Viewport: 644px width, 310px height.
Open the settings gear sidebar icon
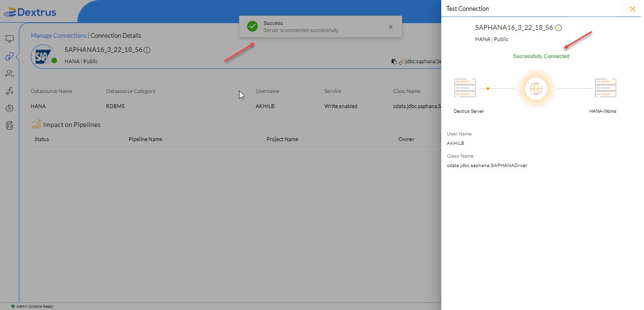(9, 109)
